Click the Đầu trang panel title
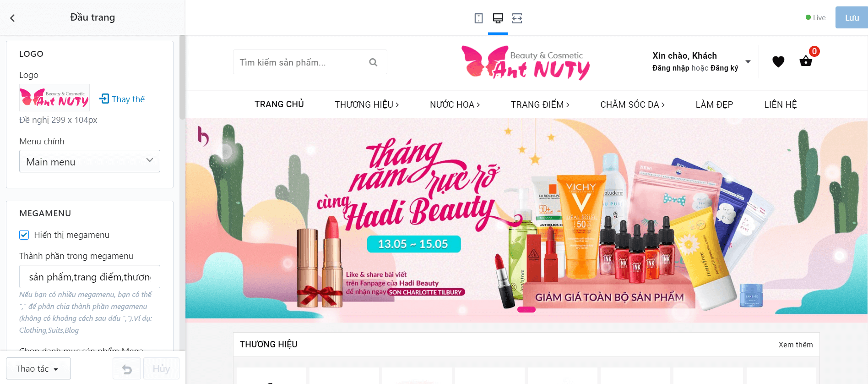Viewport: 868px width, 384px height. [x=92, y=17]
